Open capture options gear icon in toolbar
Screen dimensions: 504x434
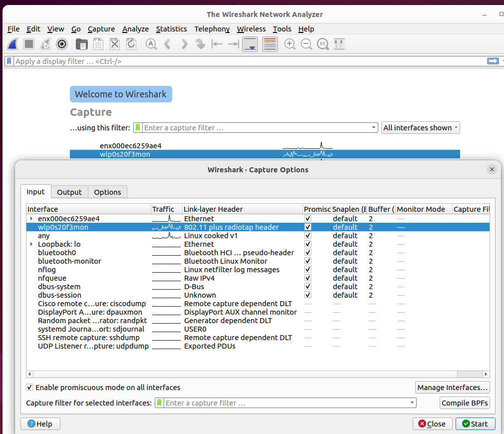[62, 44]
